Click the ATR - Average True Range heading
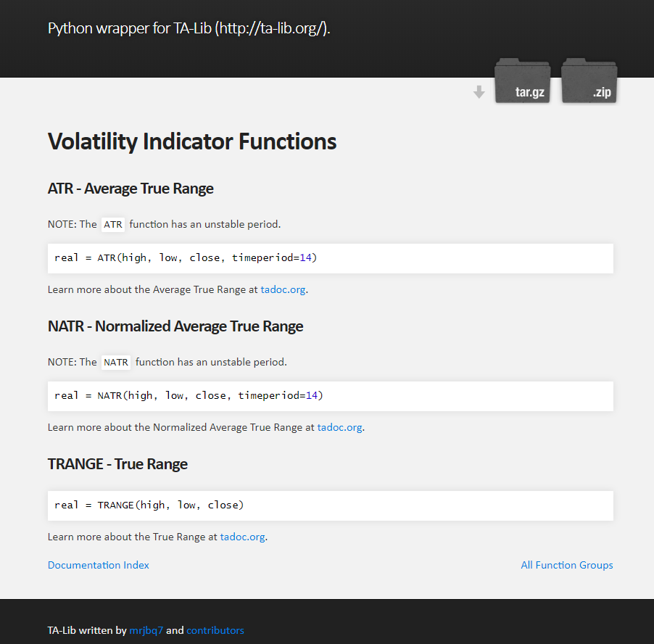The height and width of the screenshot is (644, 654). point(131,189)
